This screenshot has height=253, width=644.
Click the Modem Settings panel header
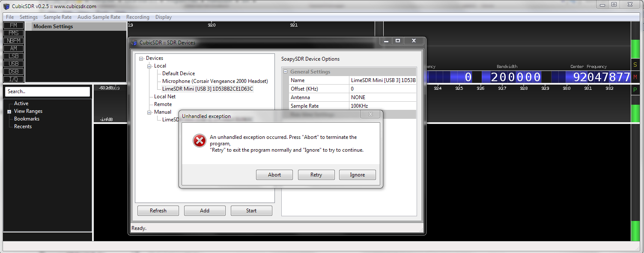click(76, 26)
